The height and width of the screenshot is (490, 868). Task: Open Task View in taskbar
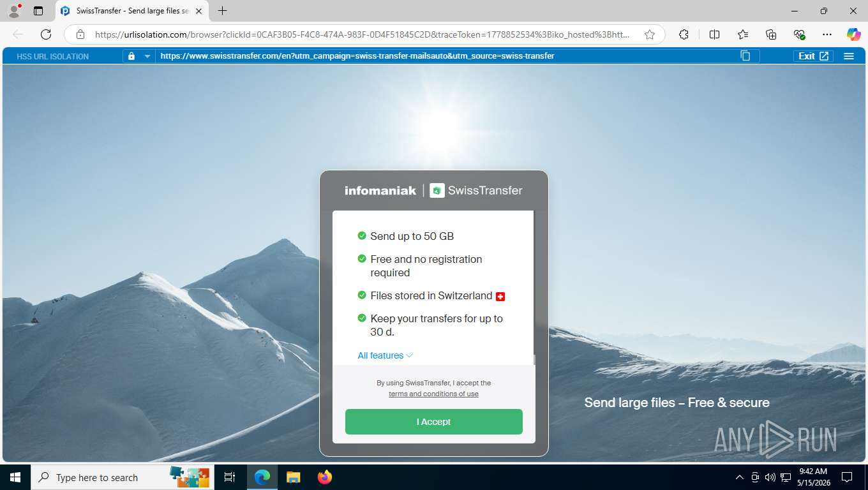tap(230, 477)
